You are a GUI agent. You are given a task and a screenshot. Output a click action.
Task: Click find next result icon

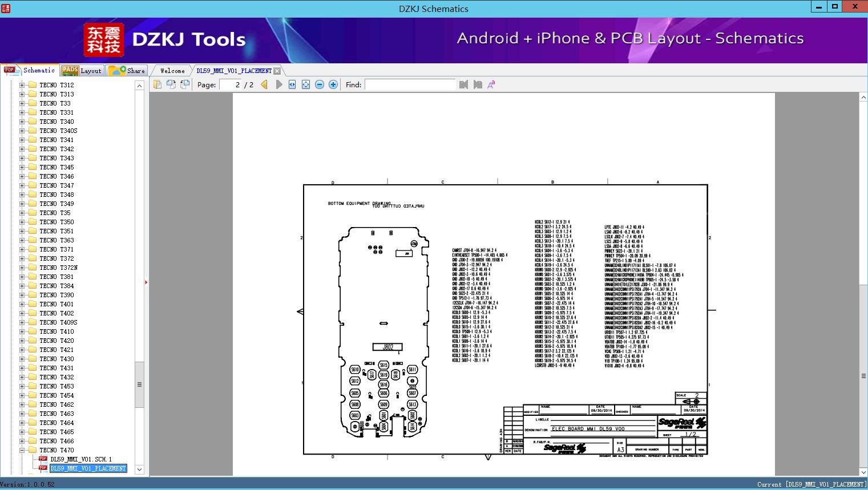pos(478,84)
